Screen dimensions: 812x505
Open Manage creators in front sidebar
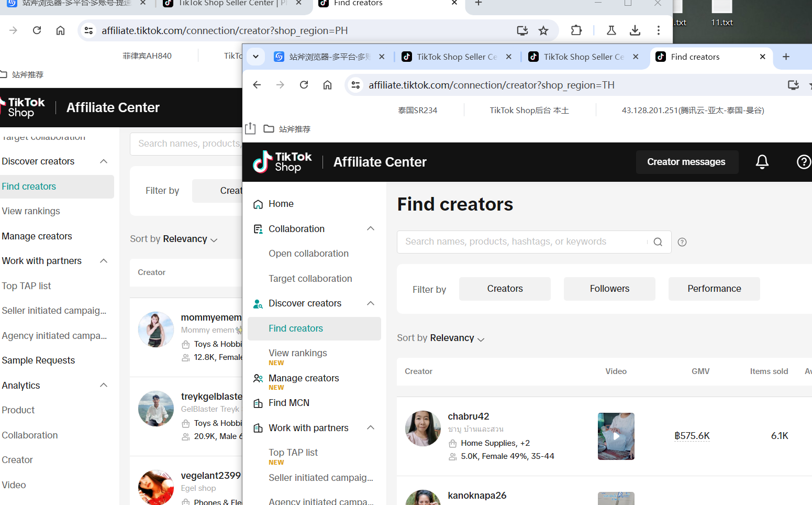pos(304,378)
